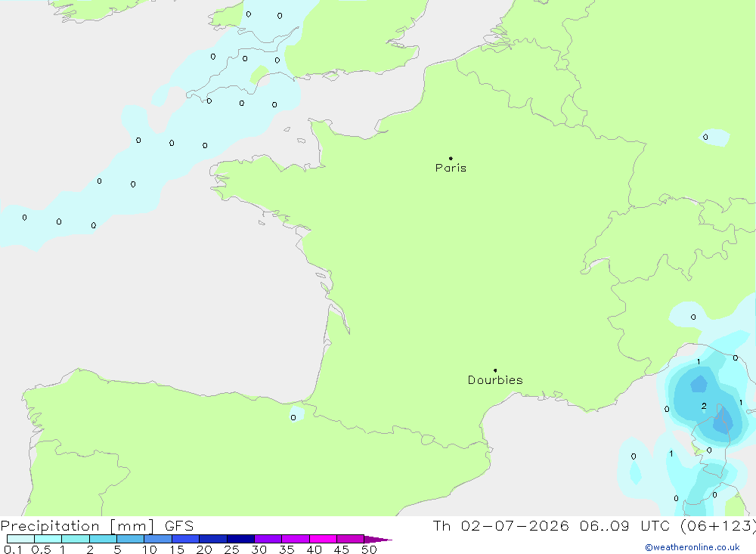This screenshot has height=554, width=756.
Task: Click the Paris city label
Action: [451, 168]
